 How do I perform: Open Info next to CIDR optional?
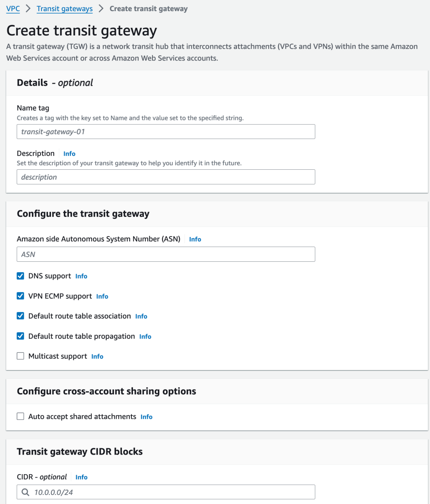[82, 477]
